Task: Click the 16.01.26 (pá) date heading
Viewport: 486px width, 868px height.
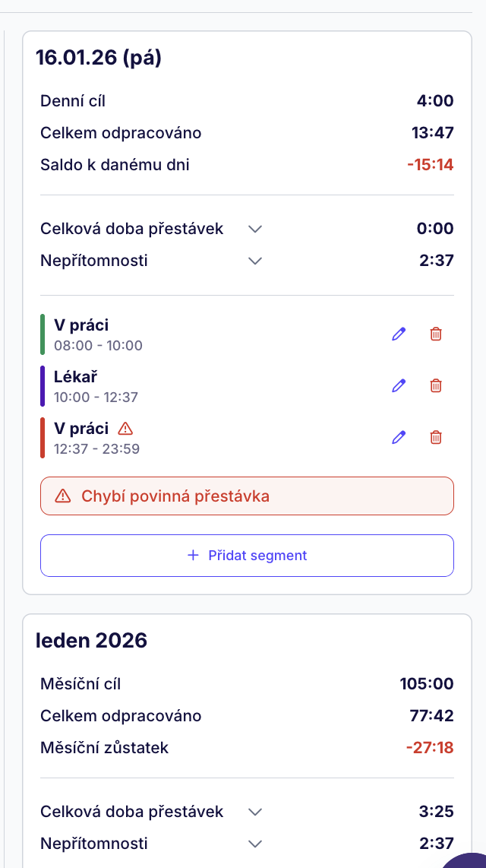Action: pyautogui.click(x=99, y=58)
